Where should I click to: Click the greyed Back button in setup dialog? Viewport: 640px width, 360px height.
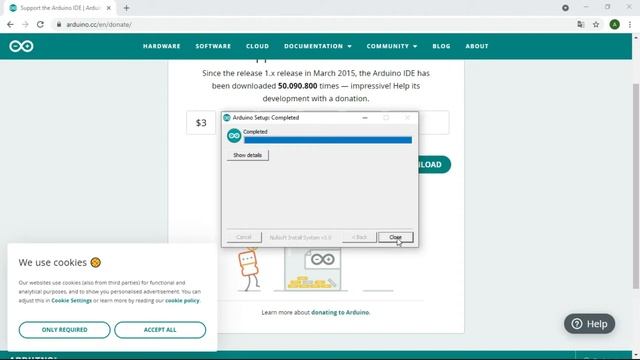click(359, 237)
